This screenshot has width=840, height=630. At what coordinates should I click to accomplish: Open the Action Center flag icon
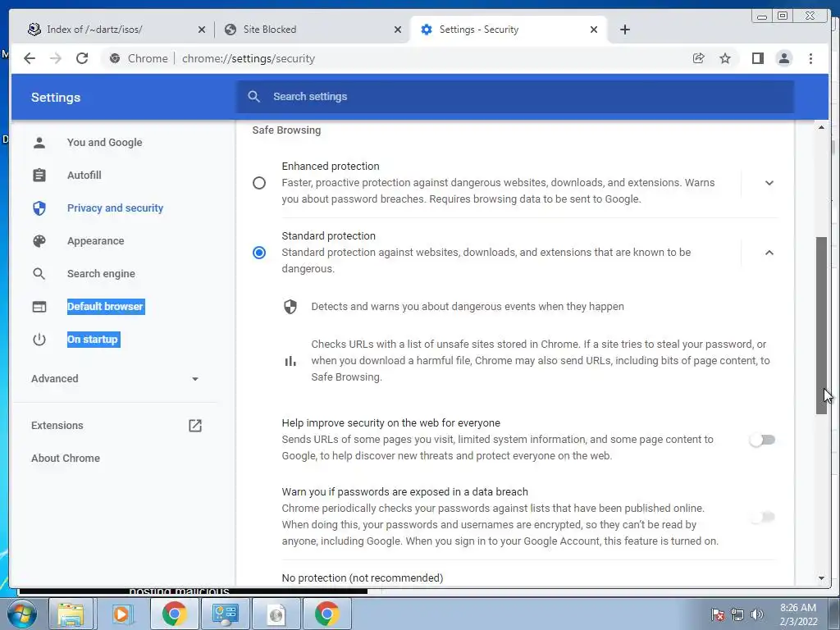click(718, 614)
